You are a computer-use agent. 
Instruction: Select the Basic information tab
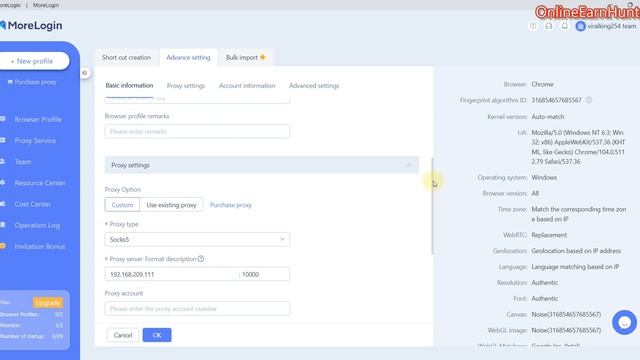[129, 85]
